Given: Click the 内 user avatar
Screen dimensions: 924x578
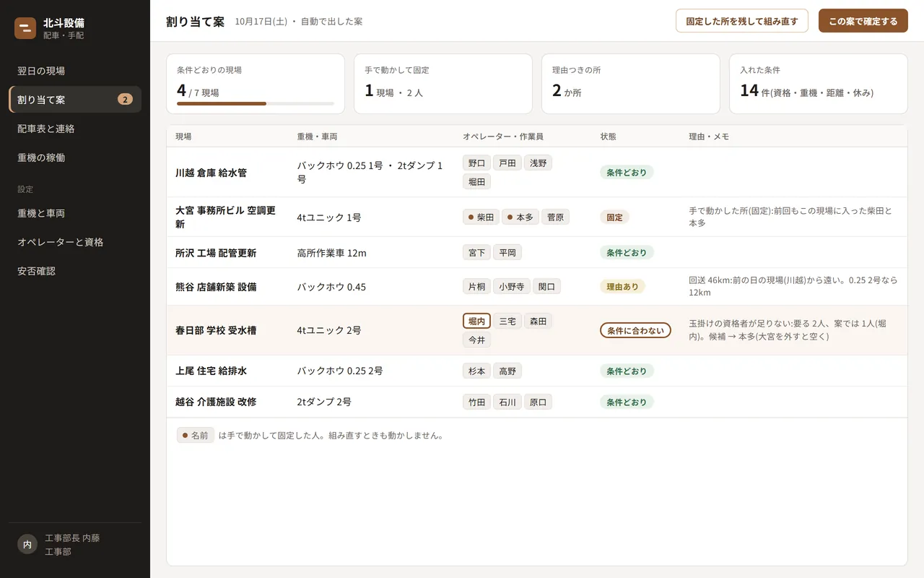Looking at the screenshot, I should 27,545.
